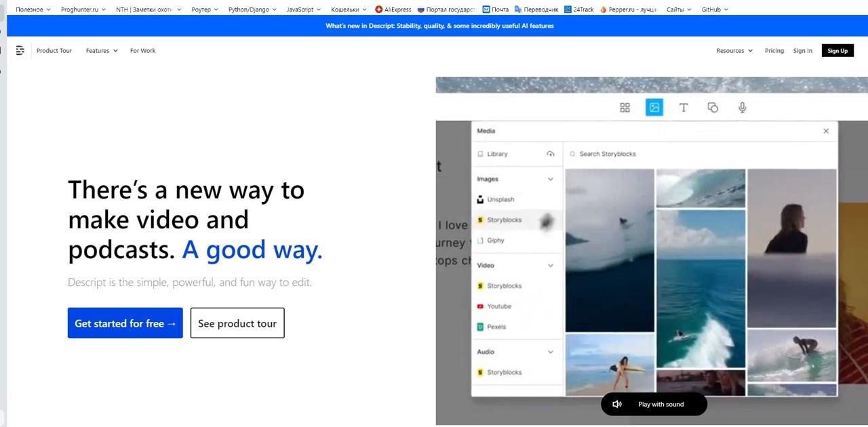This screenshot has height=427, width=868.
Task: Select the Text tool icon
Action: [684, 108]
